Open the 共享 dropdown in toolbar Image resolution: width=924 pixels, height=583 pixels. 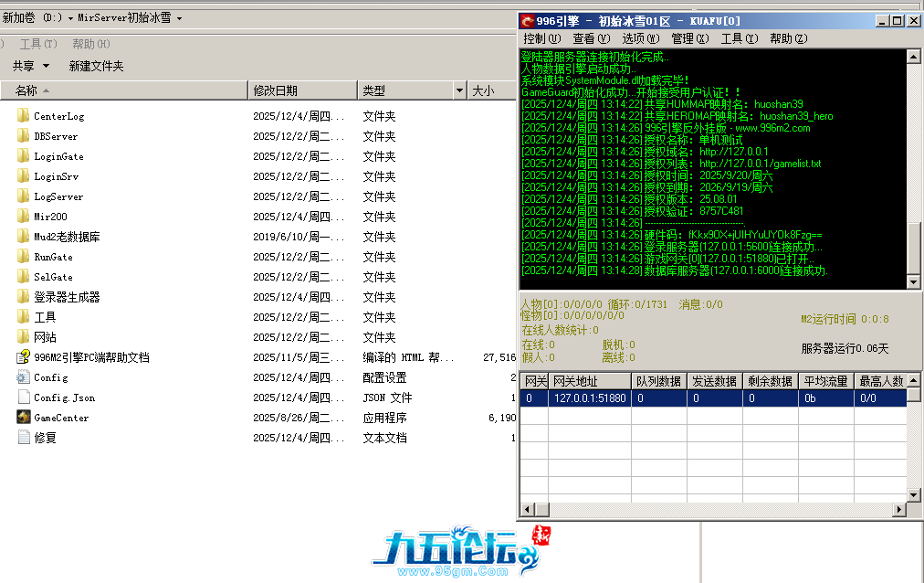point(28,67)
